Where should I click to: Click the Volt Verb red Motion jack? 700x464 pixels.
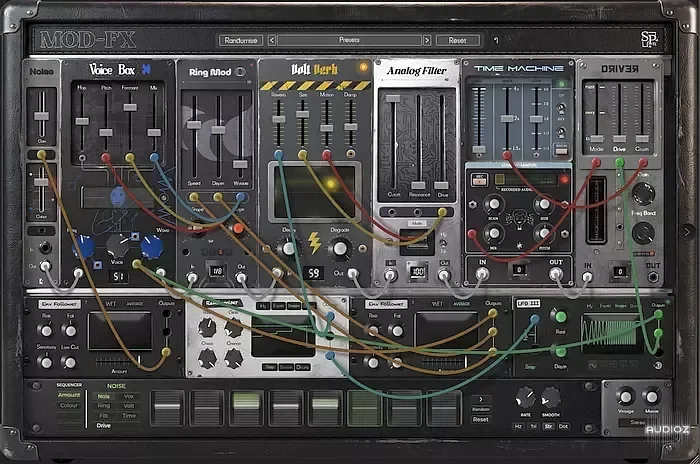point(327,155)
